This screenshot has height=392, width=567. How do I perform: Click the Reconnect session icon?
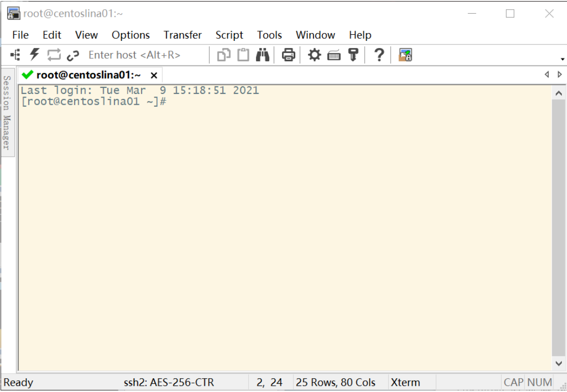point(54,55)
